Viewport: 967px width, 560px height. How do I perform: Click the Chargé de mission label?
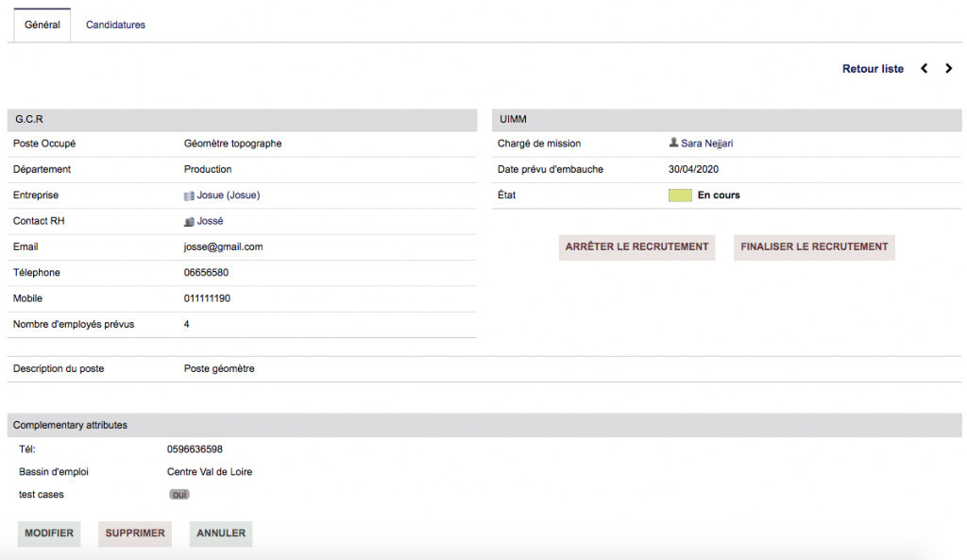click(539, 144)
